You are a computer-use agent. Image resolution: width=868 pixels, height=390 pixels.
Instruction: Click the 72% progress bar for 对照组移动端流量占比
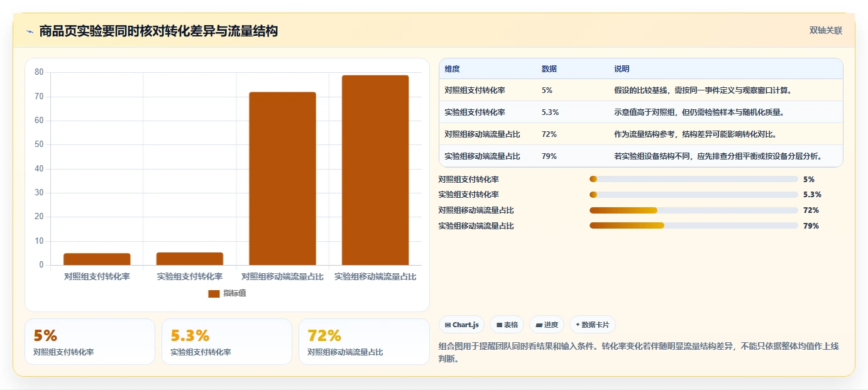[x=693, y=210]
